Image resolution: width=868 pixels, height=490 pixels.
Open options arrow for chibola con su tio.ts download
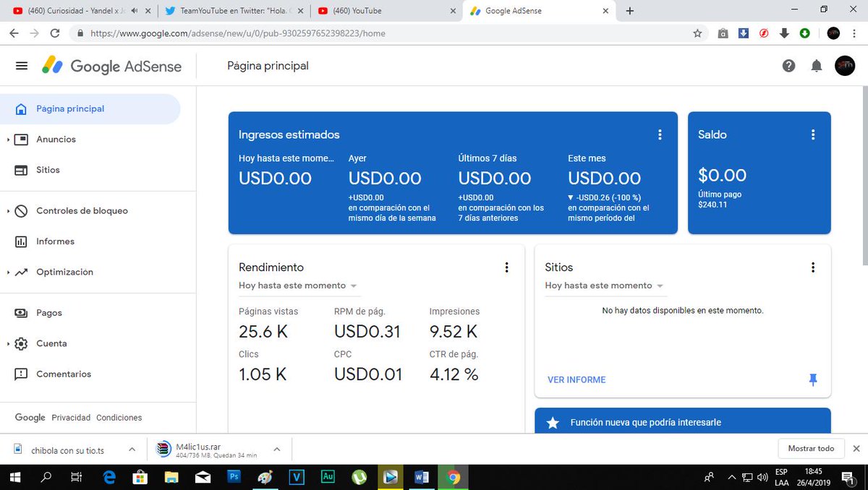(132, 450)
